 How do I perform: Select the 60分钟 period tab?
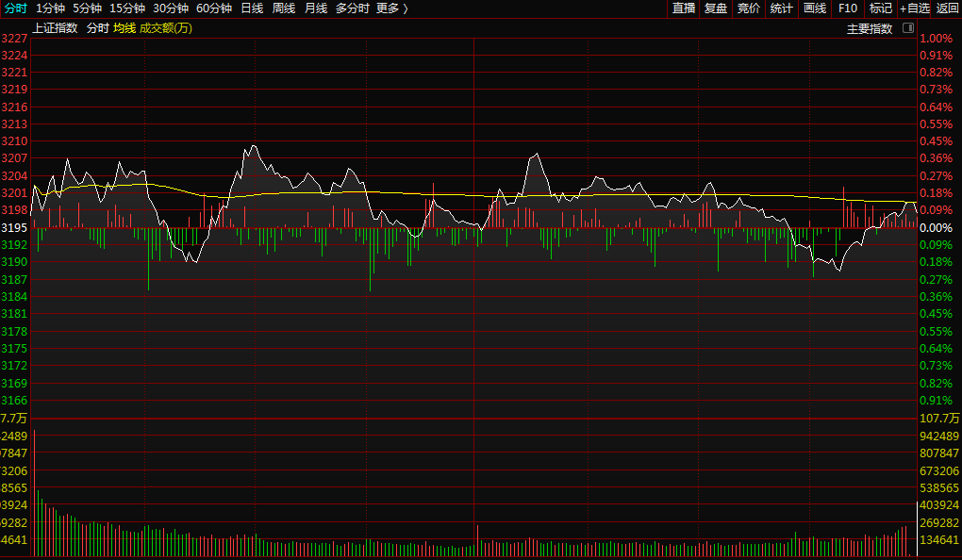[213, 8]
